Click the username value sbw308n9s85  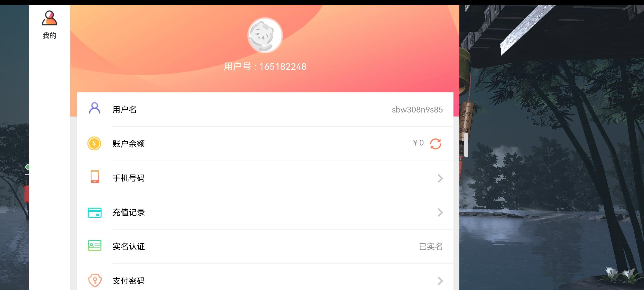point(417,110)
